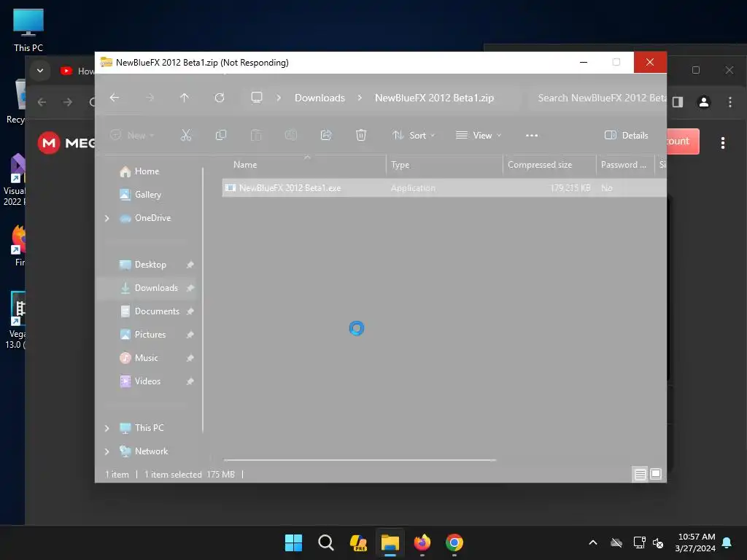The width and height of the screenshot is (747, 560).
Task: Open Downloads in quick access
Action: coord(156,288)
